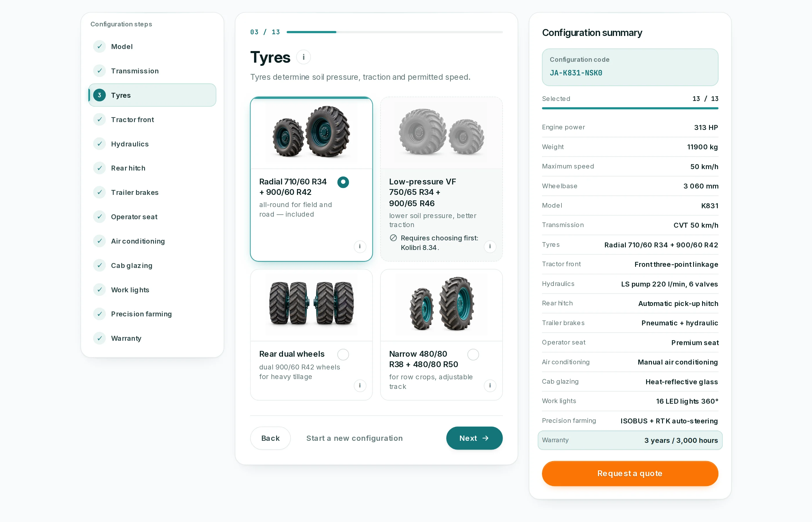Jump to the Rear hitch step
The width and height of the screenshot is (812, 522).
pyautogui.click(x=152, y=168)
